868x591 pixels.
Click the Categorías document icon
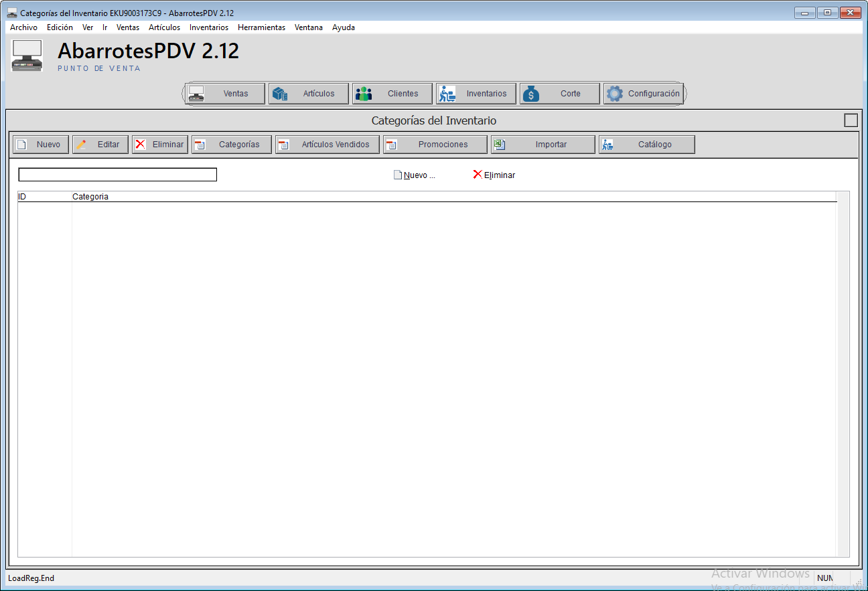200,145
